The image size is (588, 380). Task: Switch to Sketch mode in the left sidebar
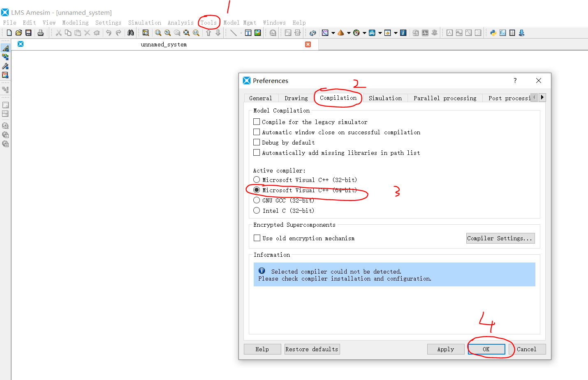[5, 48]
